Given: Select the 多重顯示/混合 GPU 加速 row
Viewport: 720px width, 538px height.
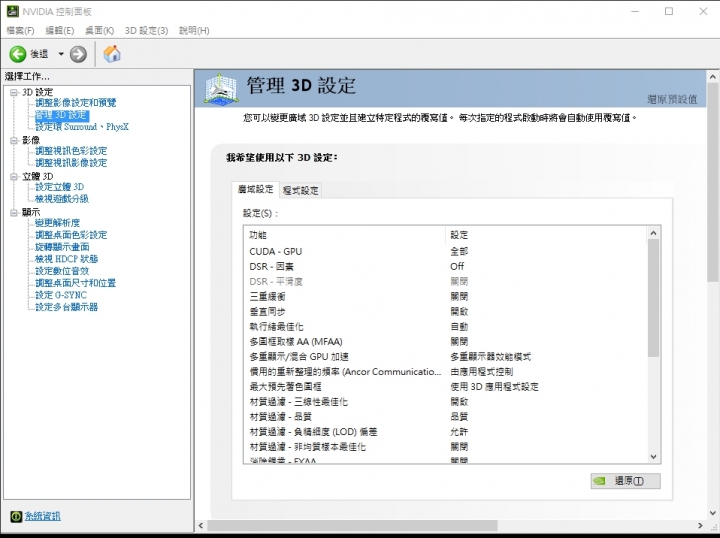Looking at the screenshot, I should (445, 357).
